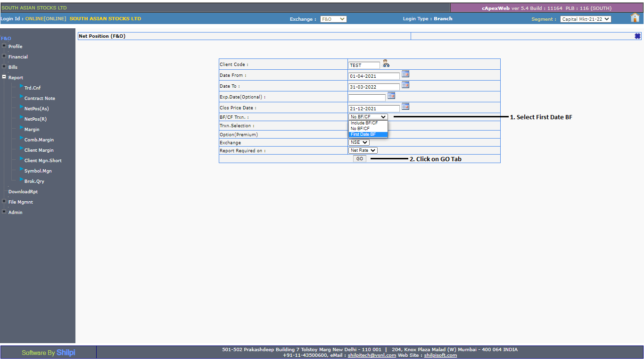Expand the File Mgmnt tree node
The height and width of the screenshot is (362, 644).
pos(4,202)
